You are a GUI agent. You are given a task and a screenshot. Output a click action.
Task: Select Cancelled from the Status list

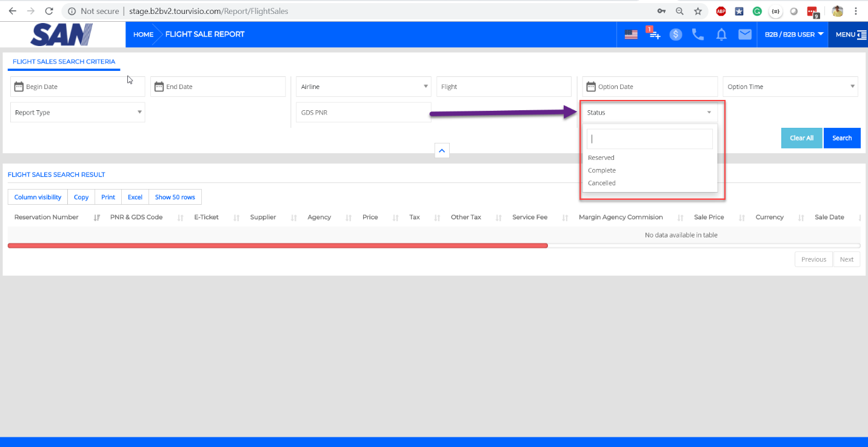(x=602, y=183)
